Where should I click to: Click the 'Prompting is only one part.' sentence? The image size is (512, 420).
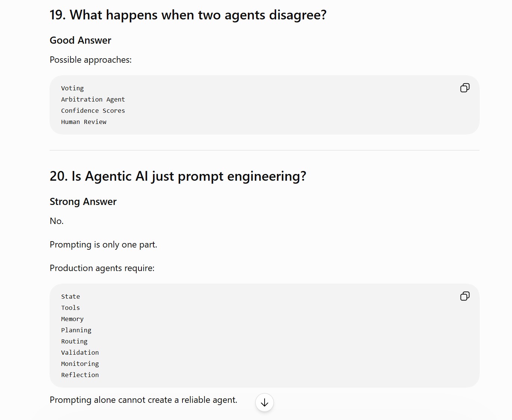(x=103, y=245)
